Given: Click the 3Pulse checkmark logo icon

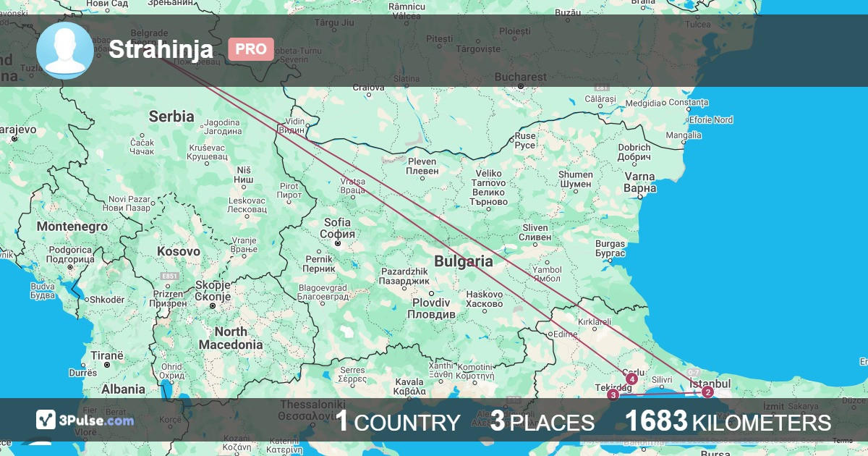Looking at the screenshot, I should click(x=46, y=420).
